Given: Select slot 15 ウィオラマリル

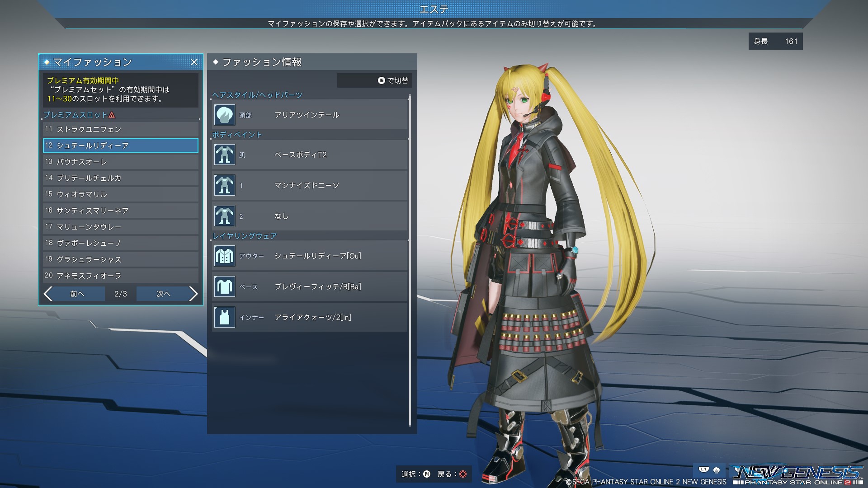Looking at the screenshot, I should pyautogui.click(x=121, y=194).
